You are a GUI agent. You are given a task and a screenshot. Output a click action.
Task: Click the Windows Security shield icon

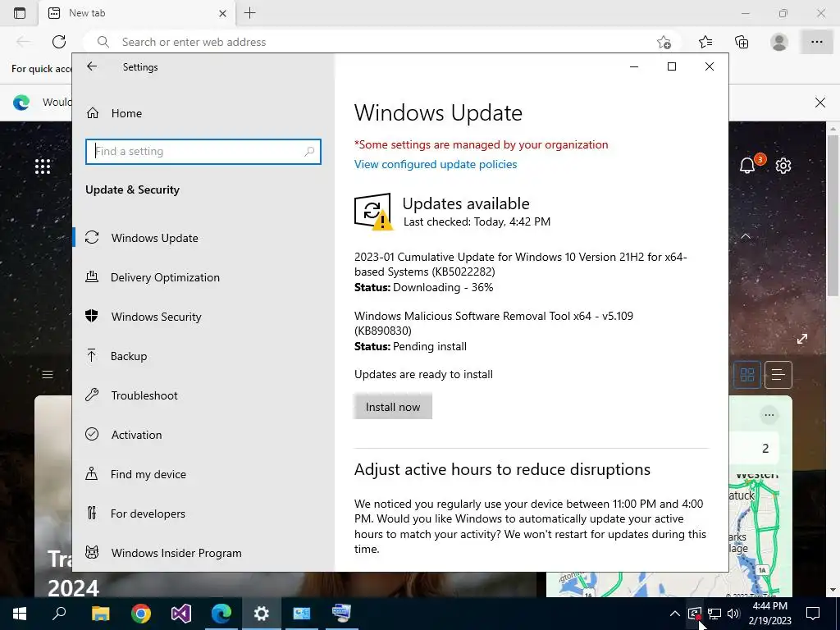click(92, 316)
